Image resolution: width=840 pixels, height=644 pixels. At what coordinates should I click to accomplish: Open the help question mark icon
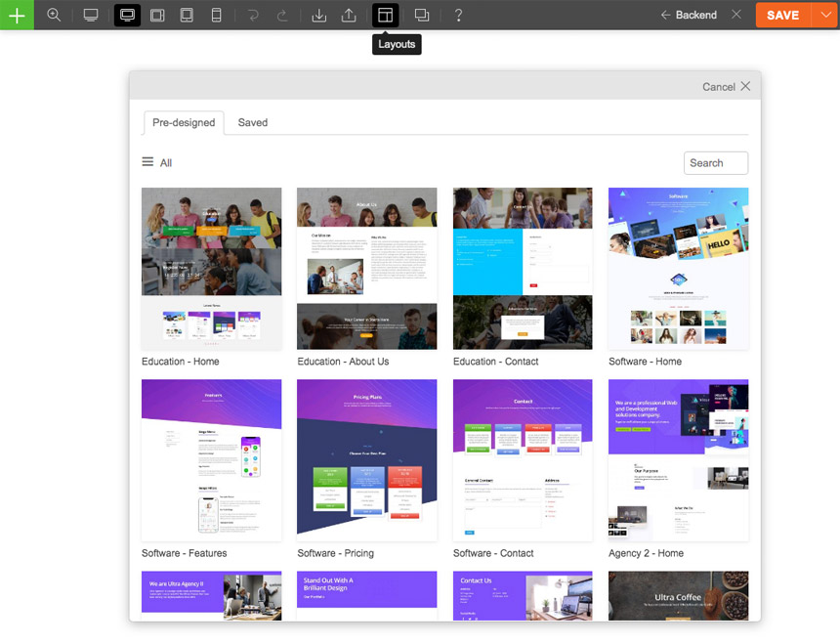(x=458, y=15)
